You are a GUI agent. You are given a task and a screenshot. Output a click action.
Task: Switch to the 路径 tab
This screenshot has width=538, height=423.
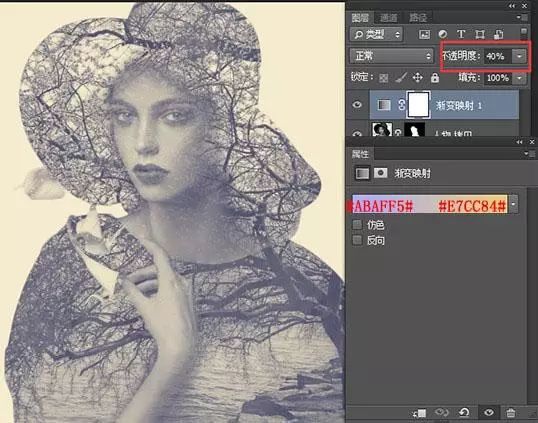click(418, 17)
